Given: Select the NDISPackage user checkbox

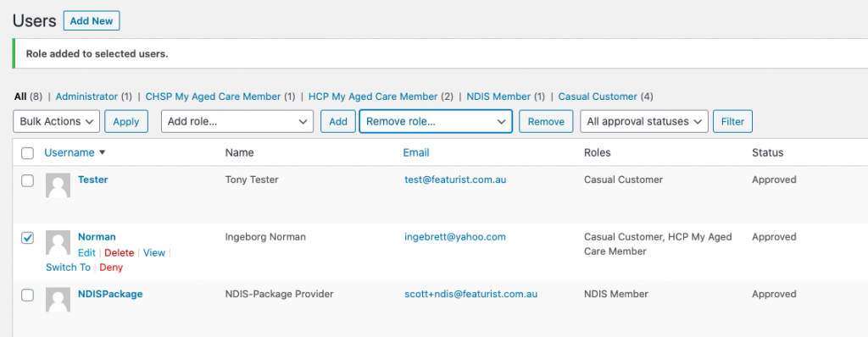Looking at the screenshot, I should click(x=27, y=295).
